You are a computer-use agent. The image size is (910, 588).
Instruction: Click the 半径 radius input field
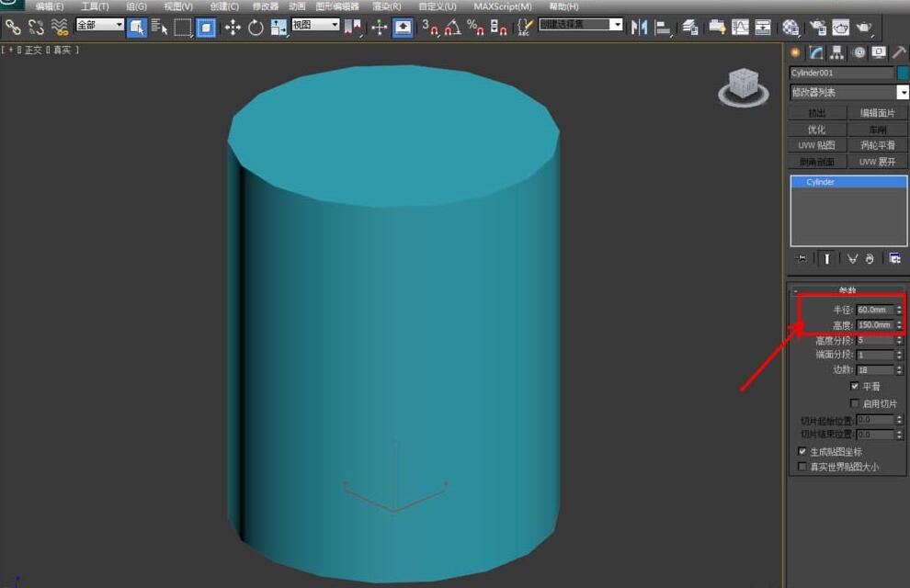[875, 310]
